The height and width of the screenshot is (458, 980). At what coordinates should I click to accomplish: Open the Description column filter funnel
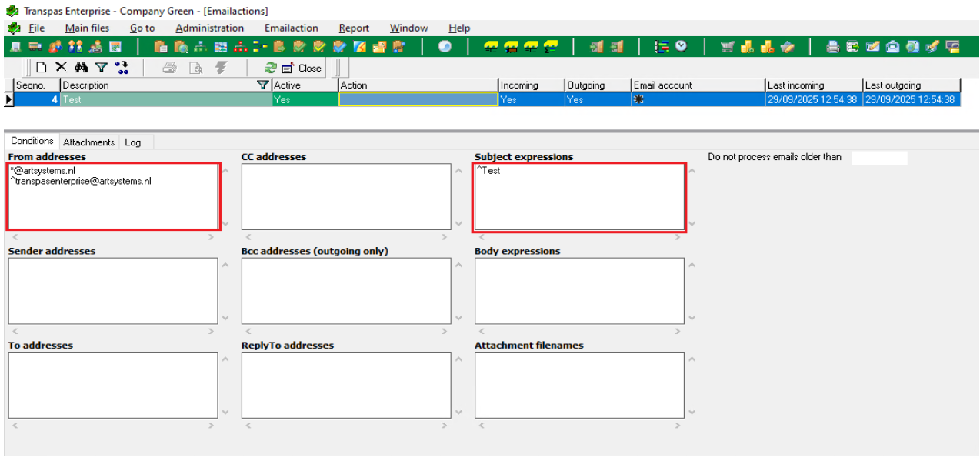(263, 85)
